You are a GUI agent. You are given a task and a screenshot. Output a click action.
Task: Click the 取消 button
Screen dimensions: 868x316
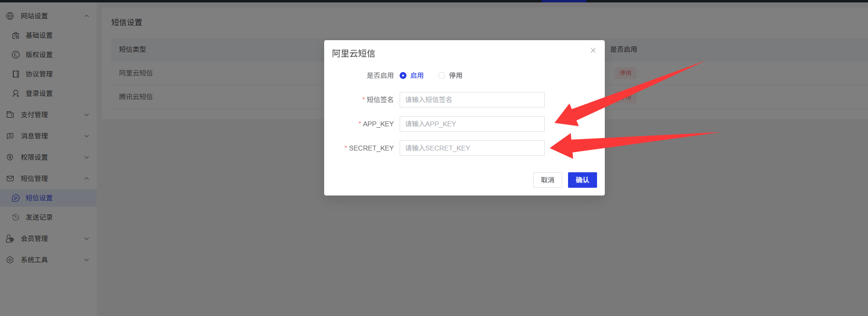pos(548,180)
